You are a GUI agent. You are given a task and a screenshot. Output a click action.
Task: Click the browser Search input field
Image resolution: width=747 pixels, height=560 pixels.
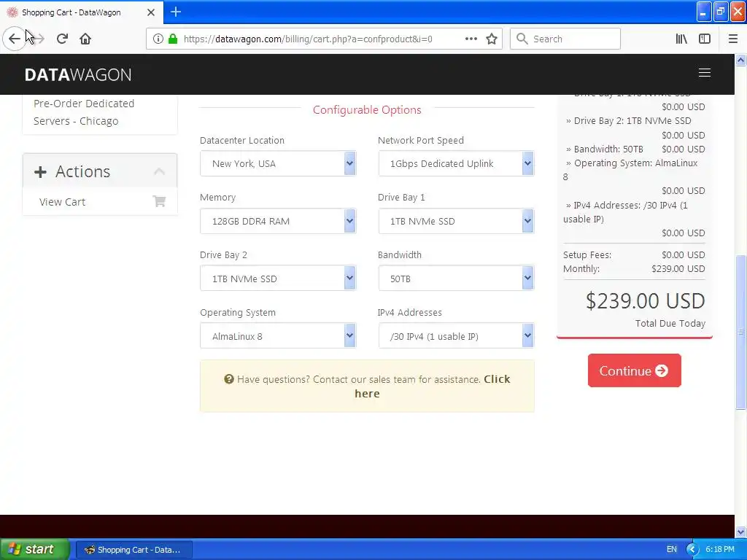pyautogui.click(x=565, y=39)
